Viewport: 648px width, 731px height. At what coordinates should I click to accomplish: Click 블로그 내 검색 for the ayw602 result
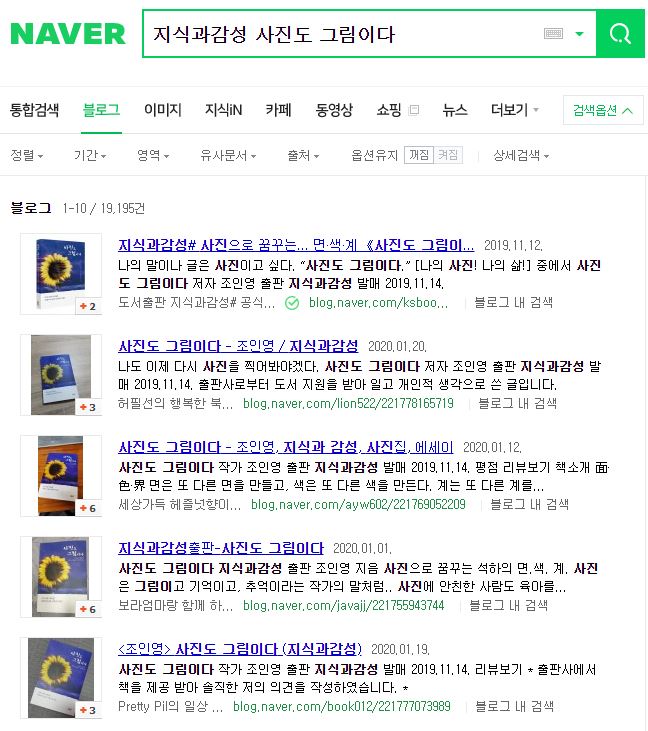point(529,505)
